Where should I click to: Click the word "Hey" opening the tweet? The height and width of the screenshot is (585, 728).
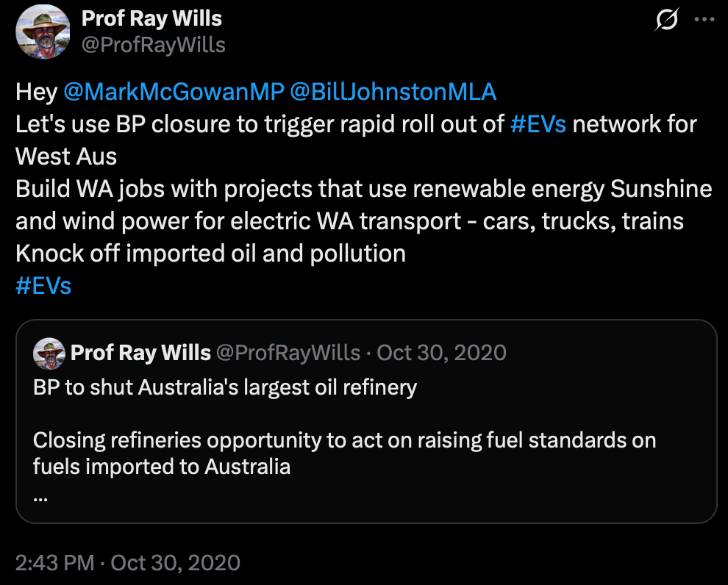pos(36,92)
